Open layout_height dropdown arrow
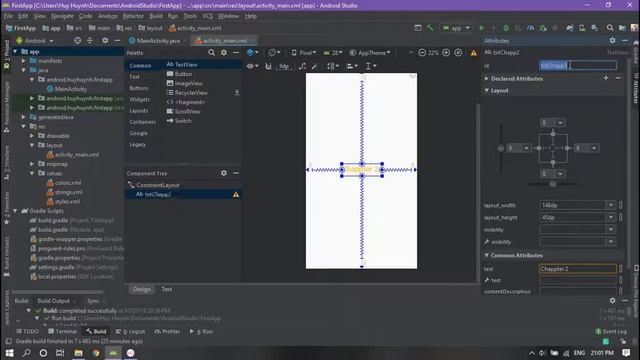This screenshot has height=360, width=640. pyautogui.click(x=611, y=218)
